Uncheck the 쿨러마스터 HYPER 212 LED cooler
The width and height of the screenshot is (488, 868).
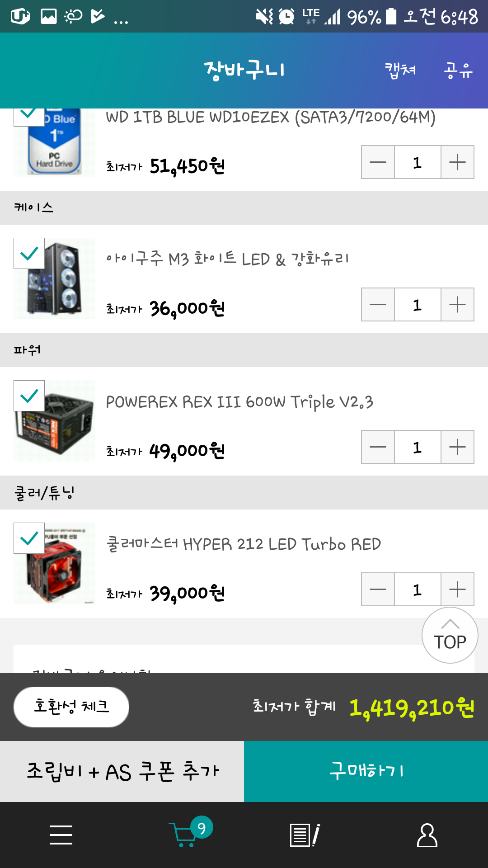pos(29,538)
